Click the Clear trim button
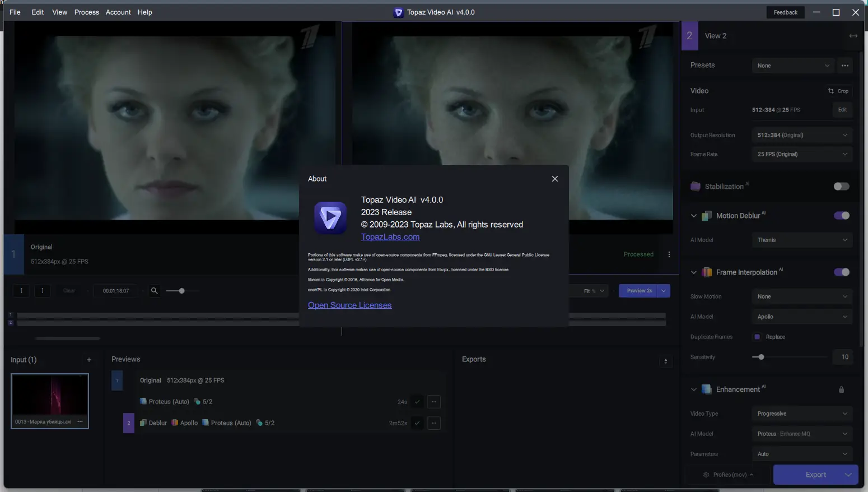868x492 pixels. (69, 291)
